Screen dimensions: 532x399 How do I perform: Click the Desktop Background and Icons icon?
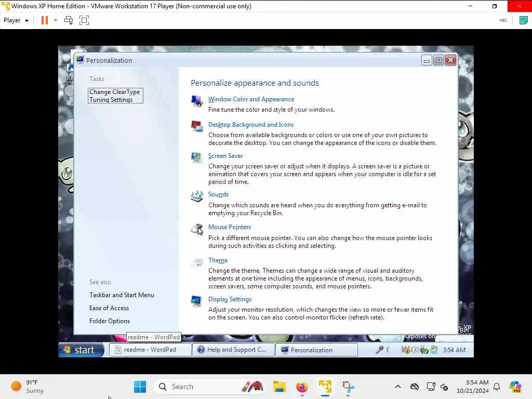[x=197, y=126]
